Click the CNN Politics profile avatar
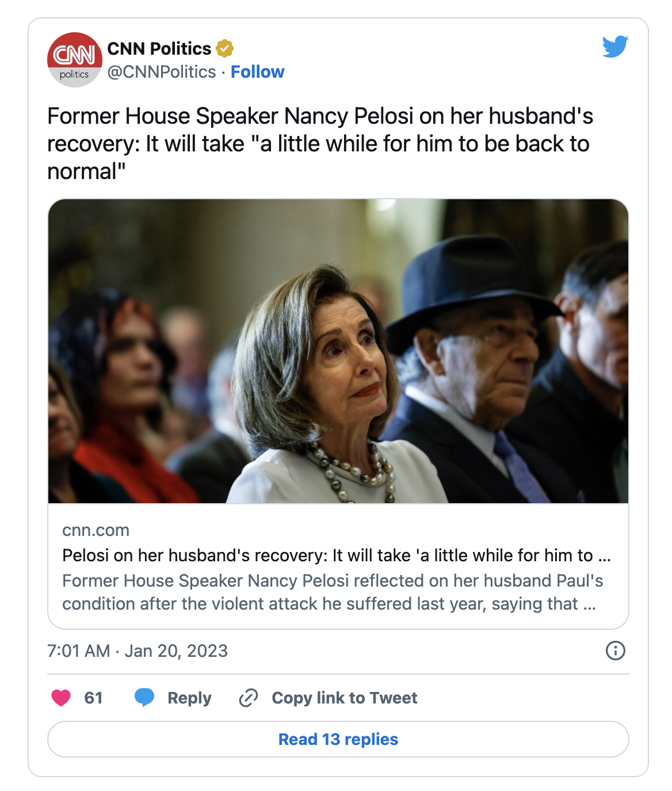The height and width of the screenshot is (791, 672). click(74, 60)
